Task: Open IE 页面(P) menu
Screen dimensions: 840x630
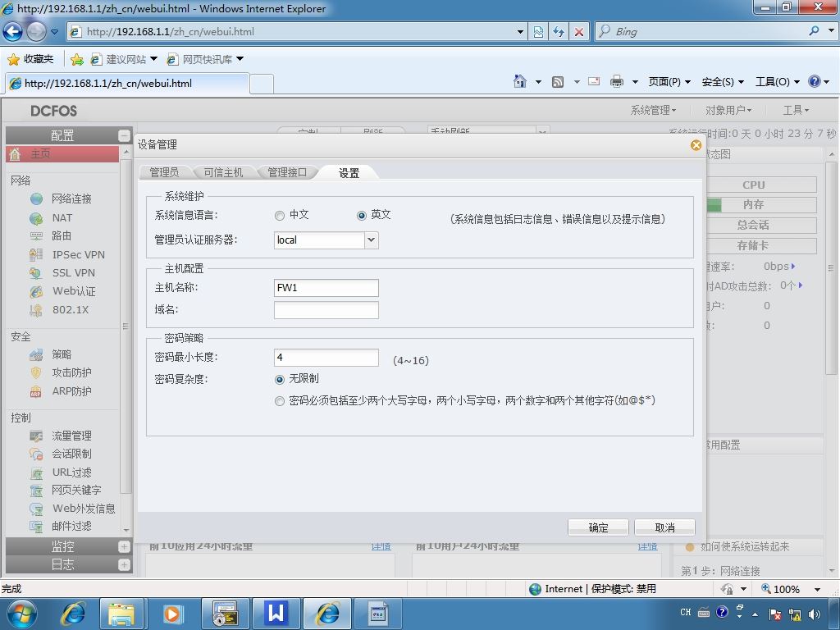Action: [x=669, y=82]
